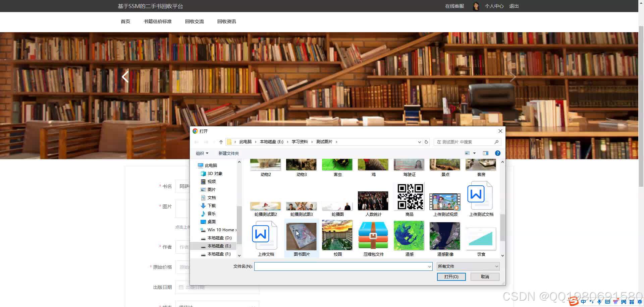
Task: Click the up-one-level arrow in dialog
Action: point(221,142)
